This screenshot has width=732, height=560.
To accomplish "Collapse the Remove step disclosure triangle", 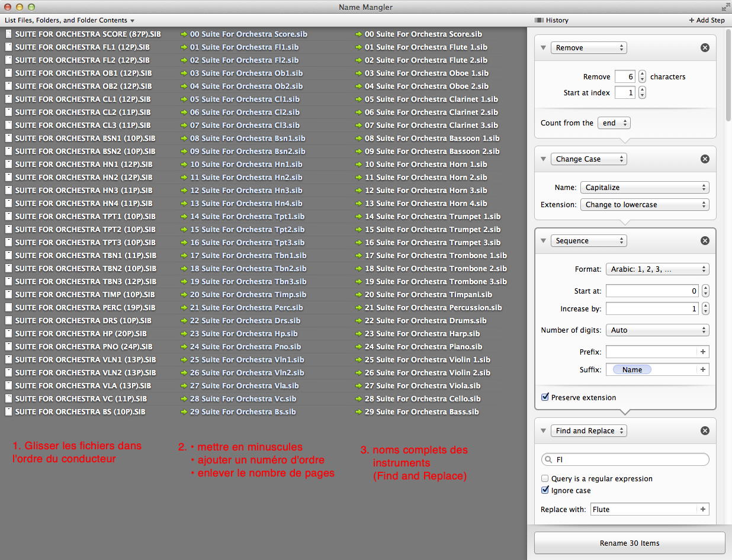I will point(543,48).
